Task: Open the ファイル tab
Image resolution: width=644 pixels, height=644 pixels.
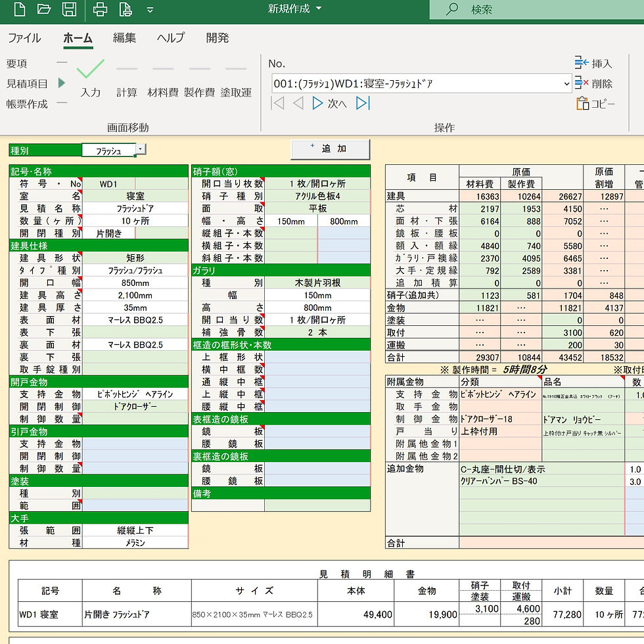Action: 24,38
